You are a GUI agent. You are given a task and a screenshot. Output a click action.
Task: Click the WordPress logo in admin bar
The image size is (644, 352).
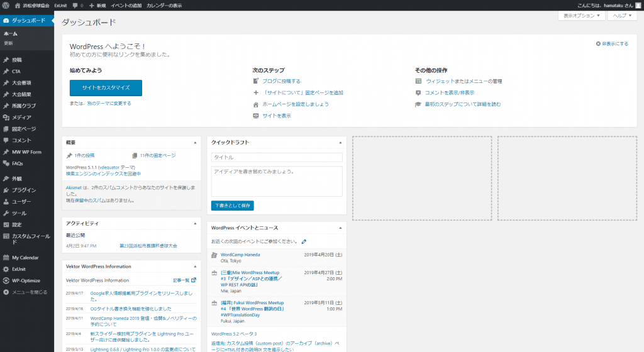click(6, 5)
